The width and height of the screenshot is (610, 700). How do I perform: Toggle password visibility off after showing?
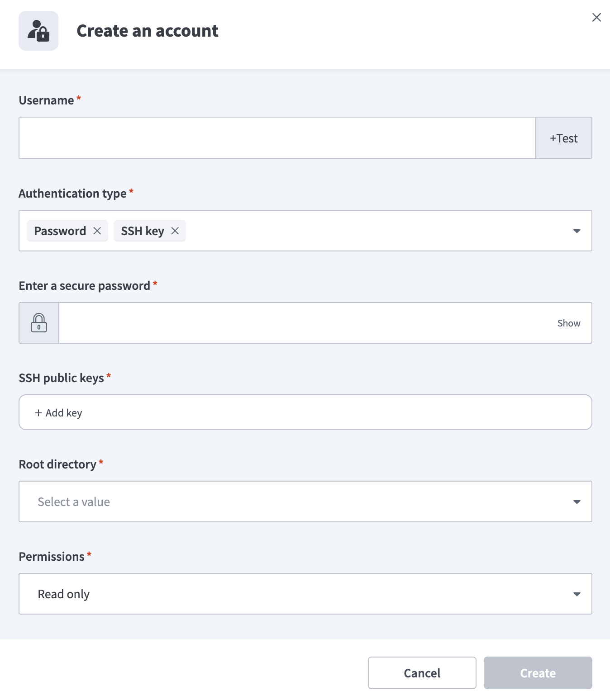pos(569,322)
